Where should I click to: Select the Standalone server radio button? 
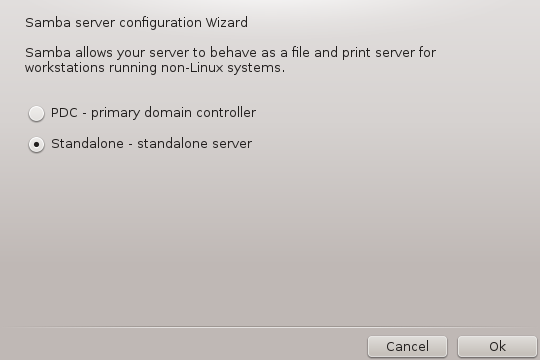pyautogui.click(x=36, y=144)
